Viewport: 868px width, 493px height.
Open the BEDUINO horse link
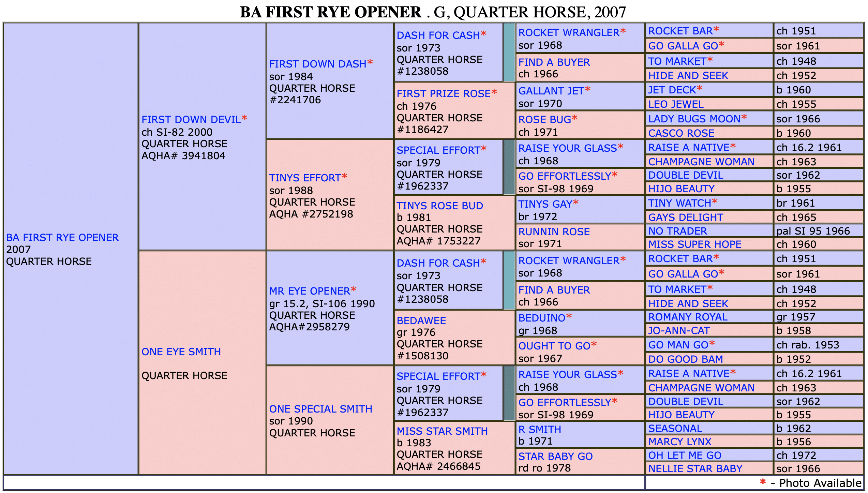[x=542, y=318]
